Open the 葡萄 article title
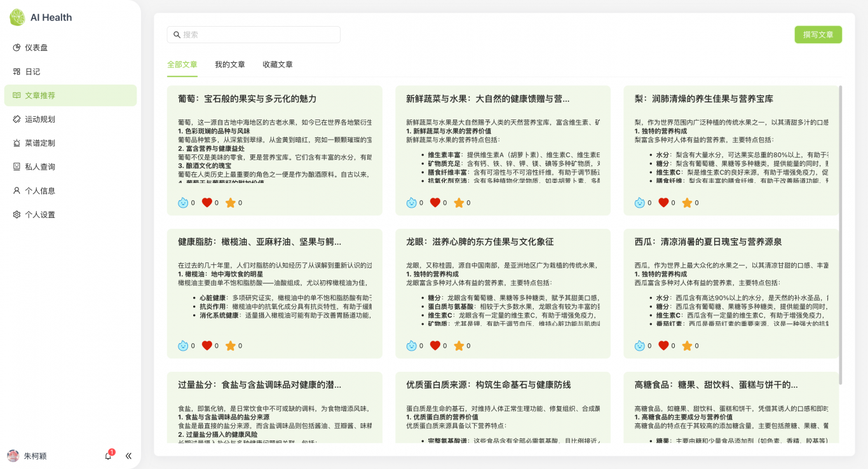 click(247, 99)
